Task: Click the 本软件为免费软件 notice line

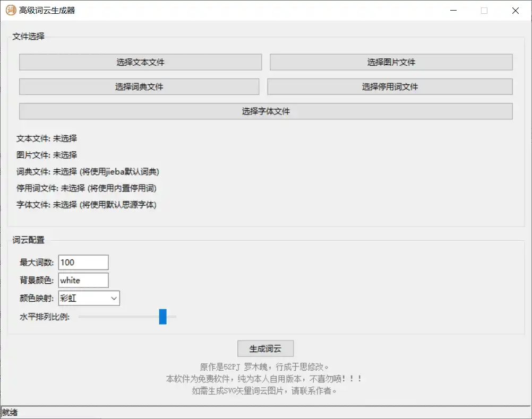Action: [264, 379]
